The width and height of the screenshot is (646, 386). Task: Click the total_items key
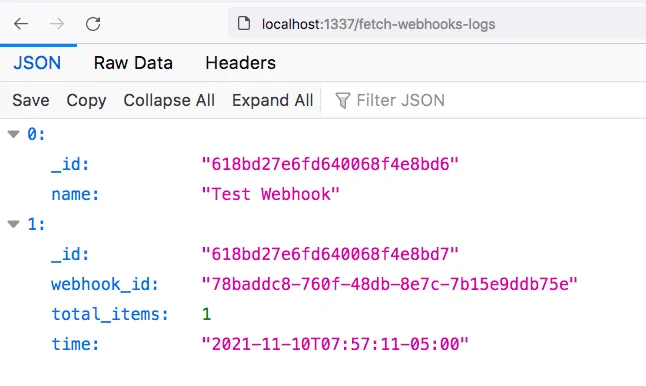coord(110,314)
